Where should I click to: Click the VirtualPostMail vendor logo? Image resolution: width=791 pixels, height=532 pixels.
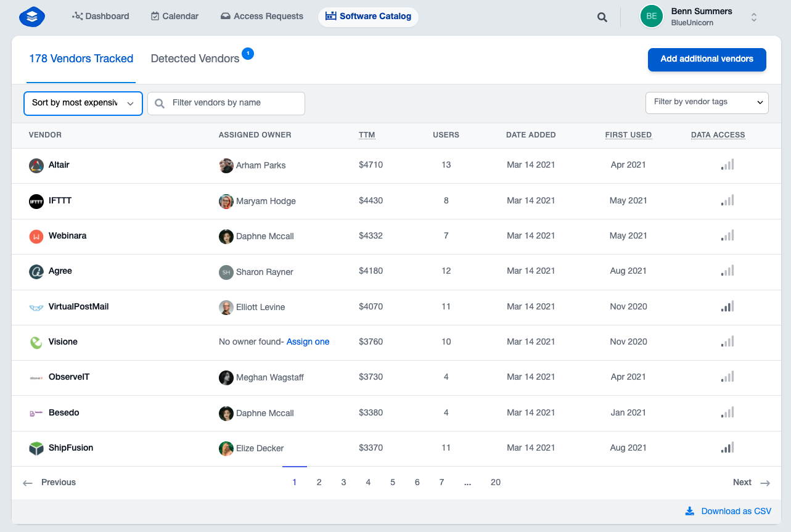point(36,307)
